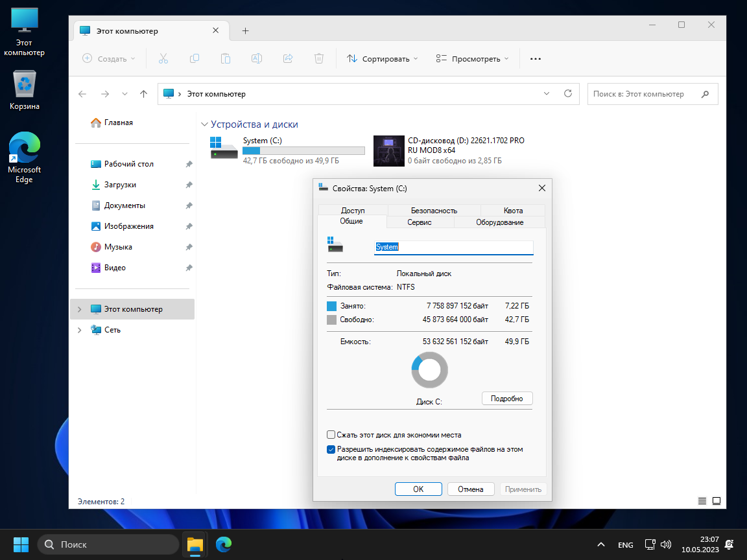747x560 pixels.
Task: Open the Сортировать dropdown menu
Action: pos(382,58)
